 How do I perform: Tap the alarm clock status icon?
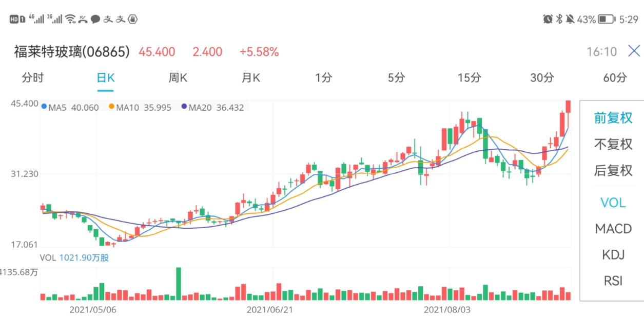(x=548, y=19)
